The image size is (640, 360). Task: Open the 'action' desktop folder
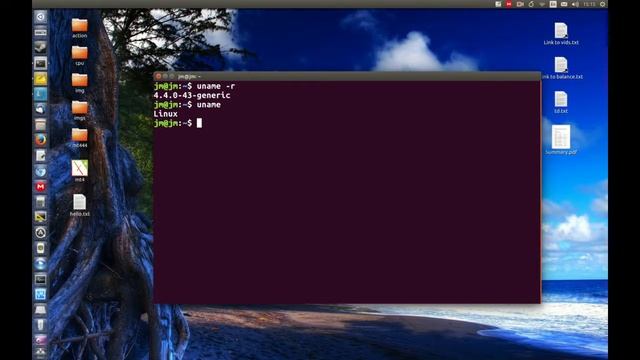coord(80,28)
